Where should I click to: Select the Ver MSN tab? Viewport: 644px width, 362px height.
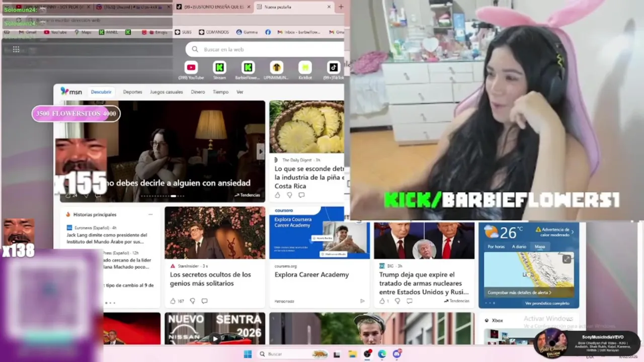click(x=240, y=92)
